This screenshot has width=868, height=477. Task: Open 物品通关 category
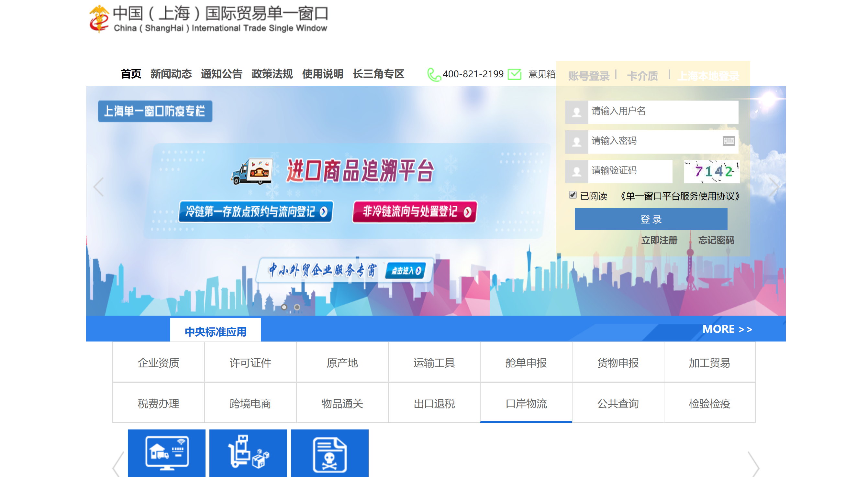pos(342,403)
